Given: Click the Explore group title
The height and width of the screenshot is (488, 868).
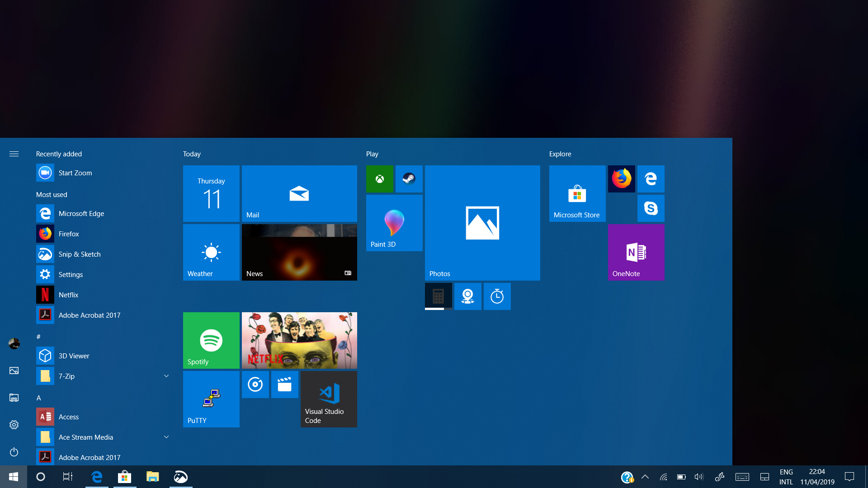Looking at the screenshot, I should point(560,154).
